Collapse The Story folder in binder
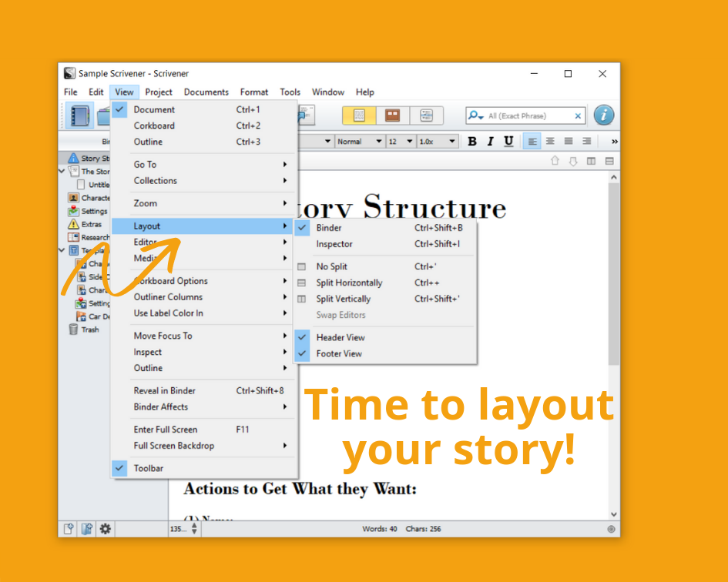 tap(62, 171)
